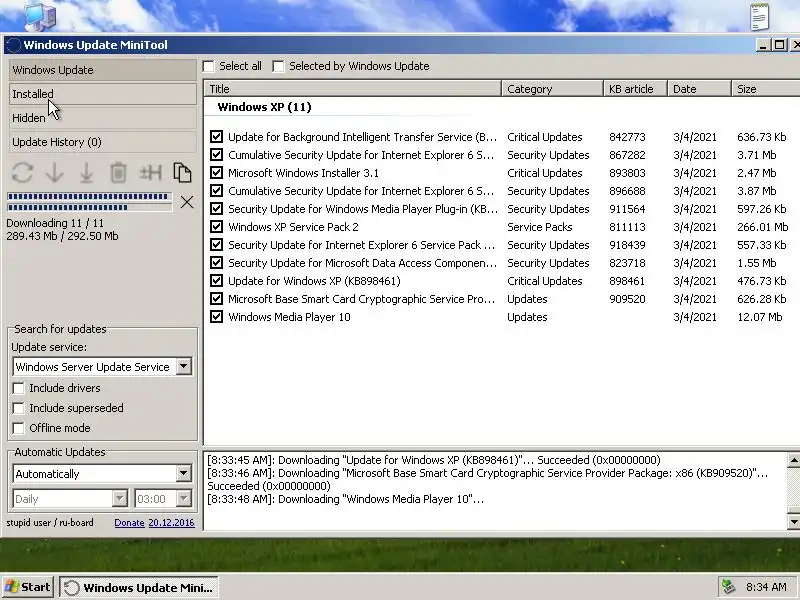This screenshot has height=600, width=800.
Task: Enable Include superseded checkbox
Action: [18, 408]
